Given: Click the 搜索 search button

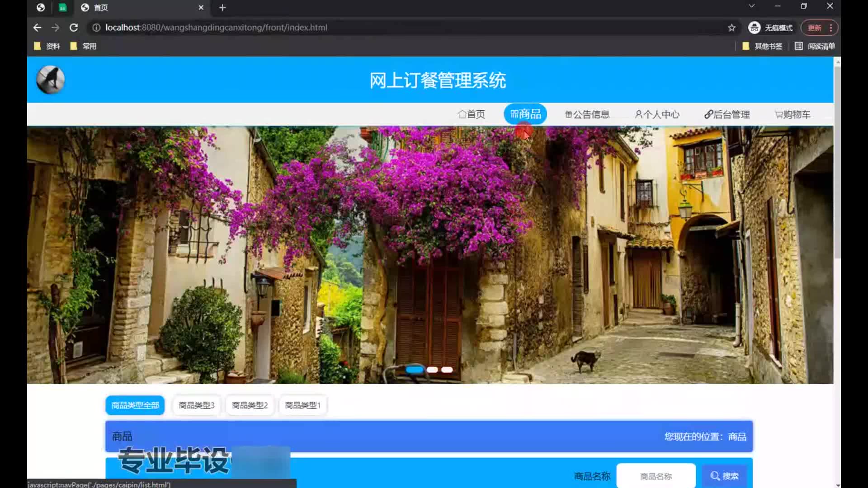Looking at the screenshot, I should click(724, 476).
